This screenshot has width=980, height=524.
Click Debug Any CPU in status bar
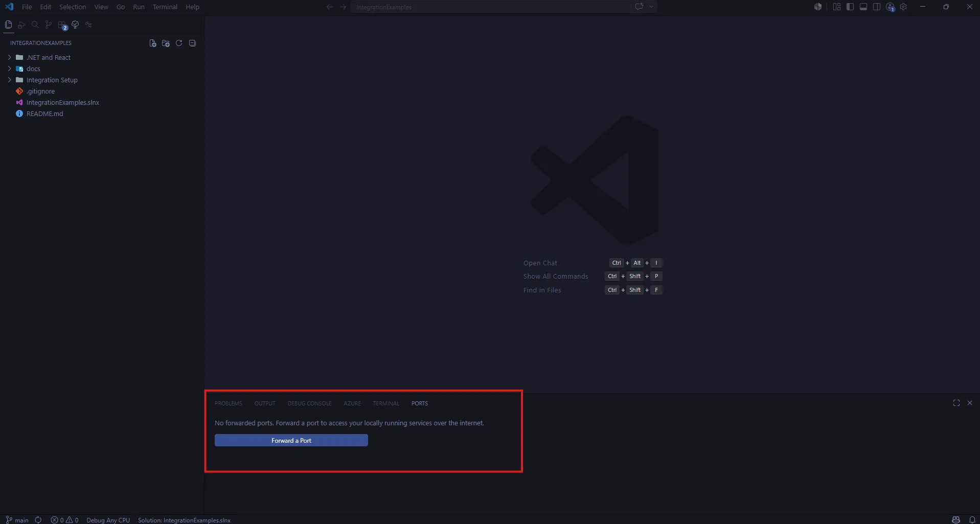(x=108, y=520)
